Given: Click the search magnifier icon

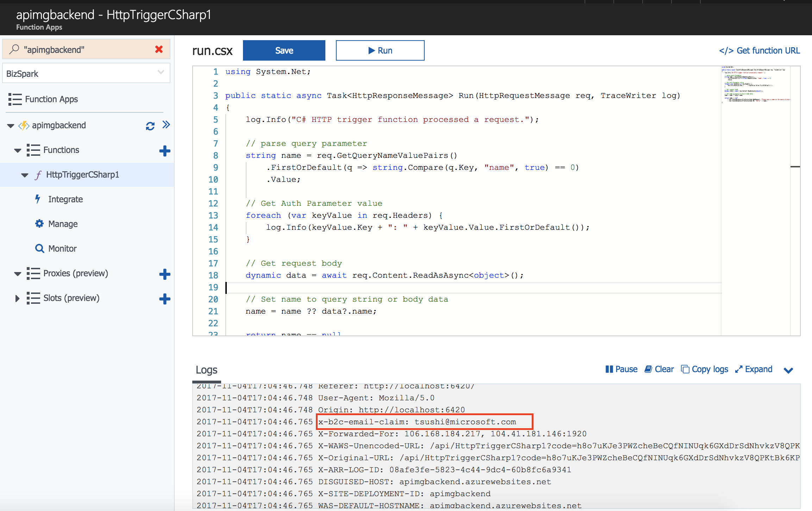Looking at the screenshot, I should [x=14, y=49].
